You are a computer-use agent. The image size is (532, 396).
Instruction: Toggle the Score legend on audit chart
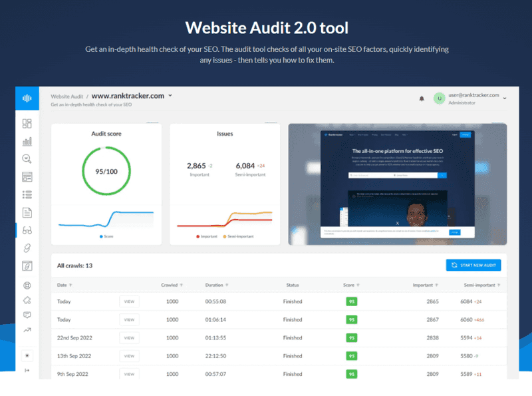point(106,236)
